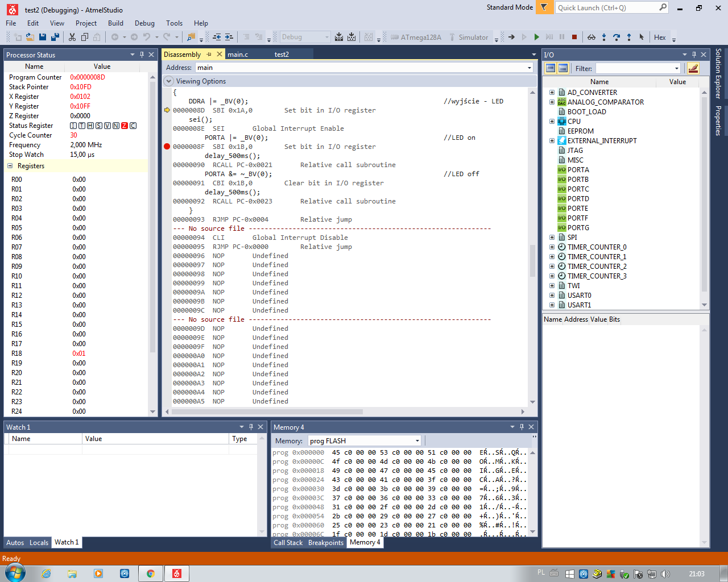Click the Step Over toolbar icon
Viewport: 728px width, 582px height.
click(617, 37)
